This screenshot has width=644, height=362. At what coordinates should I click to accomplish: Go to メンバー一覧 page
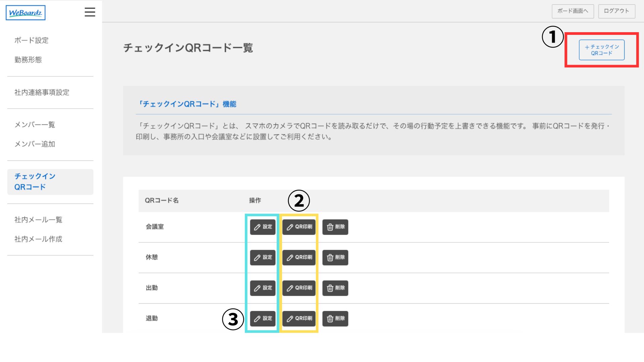35,125
